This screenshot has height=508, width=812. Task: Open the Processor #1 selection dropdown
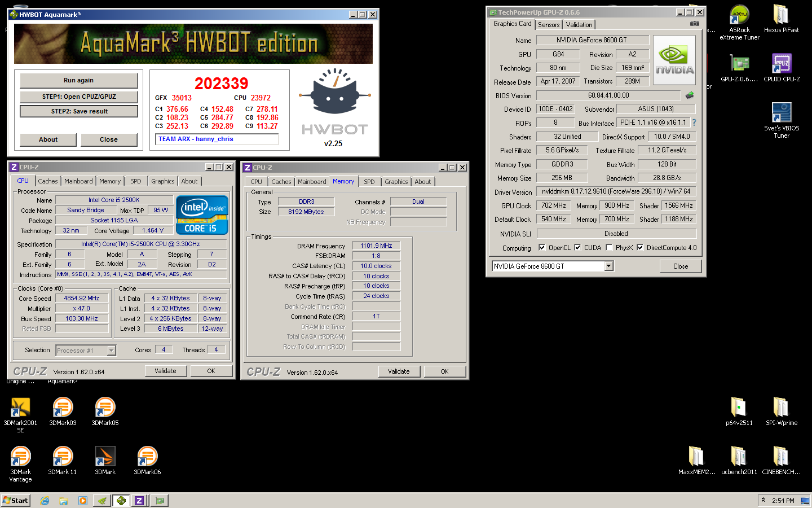pos(111,351)
